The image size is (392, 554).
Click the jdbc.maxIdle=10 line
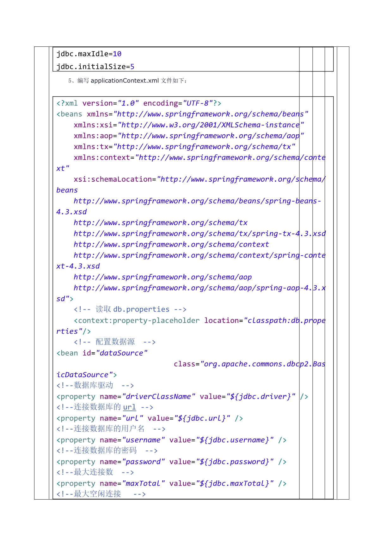point(89,54)
